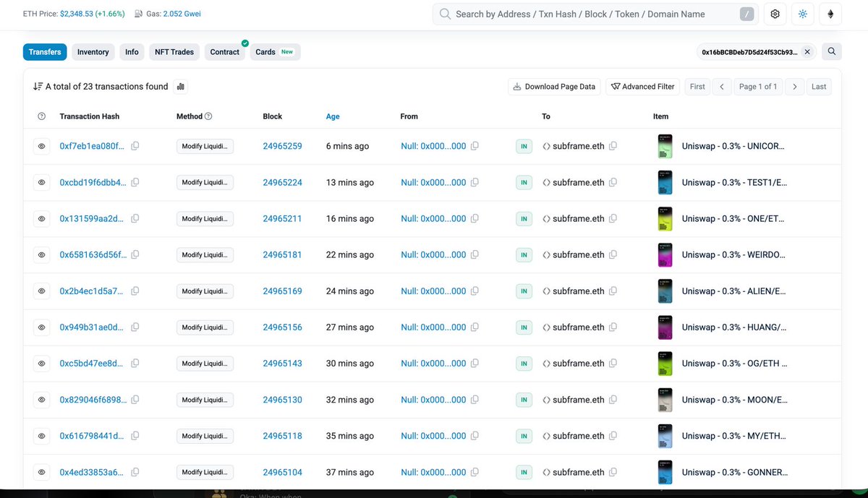Open the Cards New tab

(275, 52)
